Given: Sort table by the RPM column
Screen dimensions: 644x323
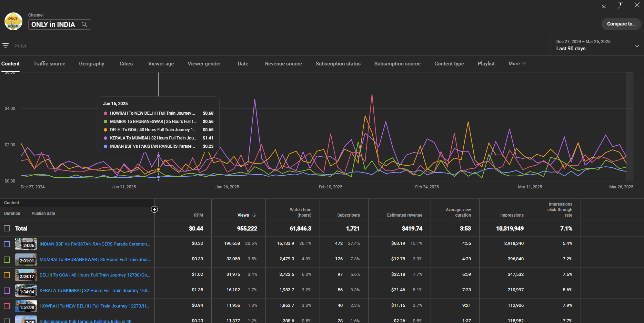Looking at the screenshot, I should (x=198, y=215).
